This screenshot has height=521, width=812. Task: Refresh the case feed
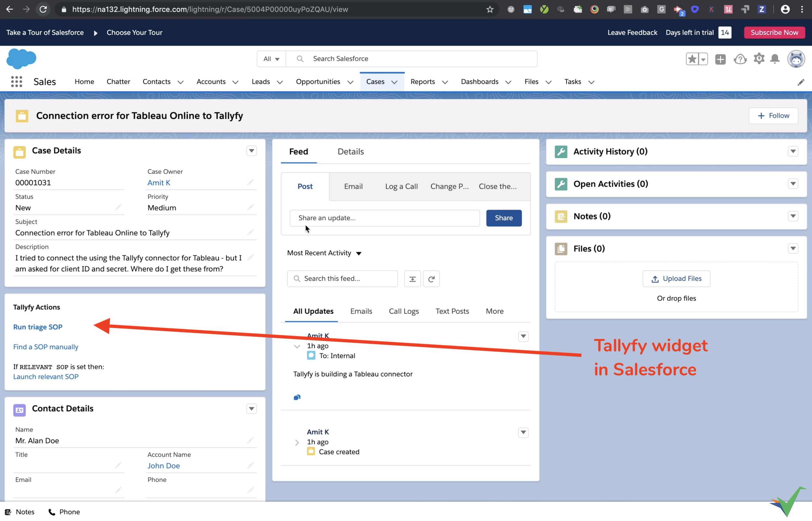(431, 279)
